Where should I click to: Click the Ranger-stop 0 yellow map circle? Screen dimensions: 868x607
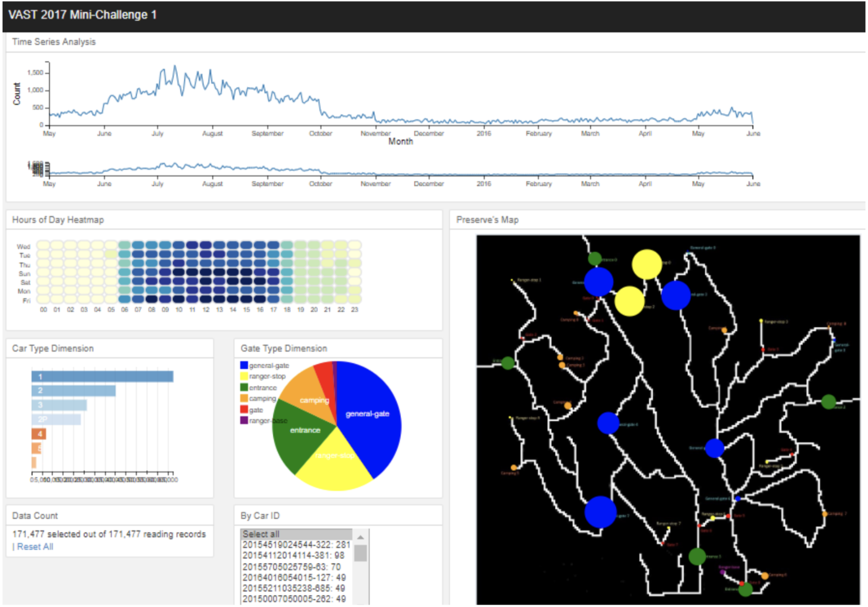647,264
